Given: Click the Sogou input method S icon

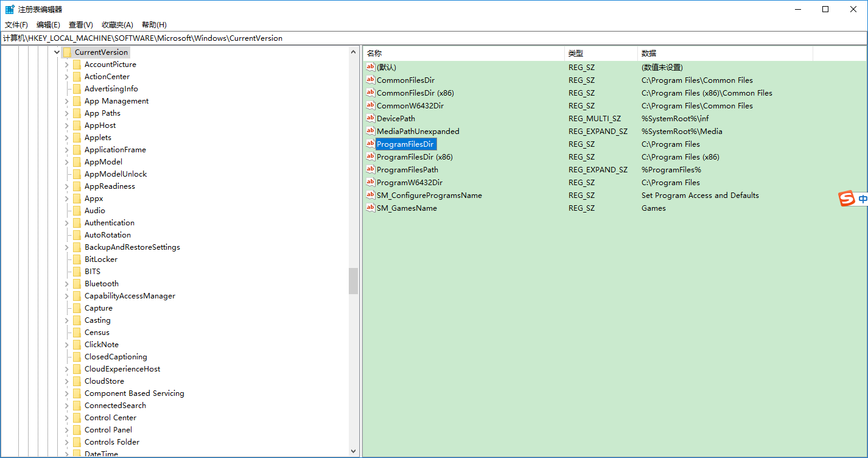Looking at the screenshot, I should pos(847,199).
